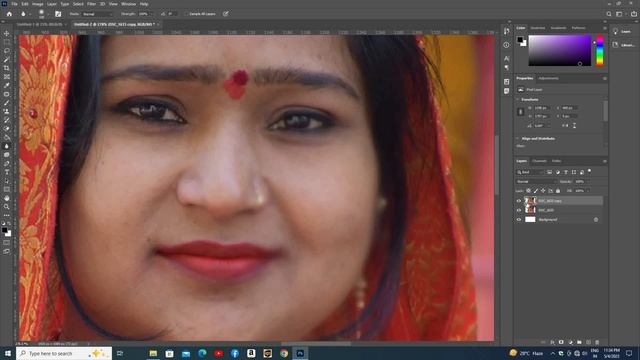Screen dimensions: 640x360
Task: Switch to the Channels tab
Action: click(x=539, y=161)
